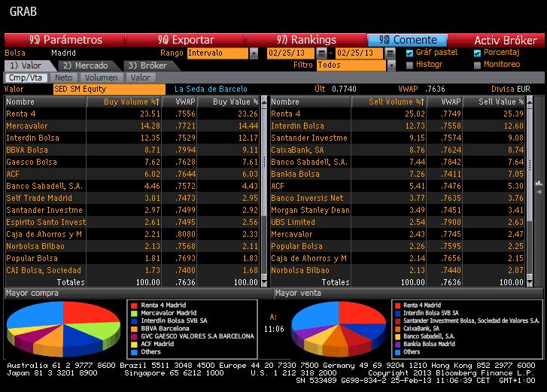Click the Mayor venta pie chart
547x392 pixels.
(x=339, y=329)
